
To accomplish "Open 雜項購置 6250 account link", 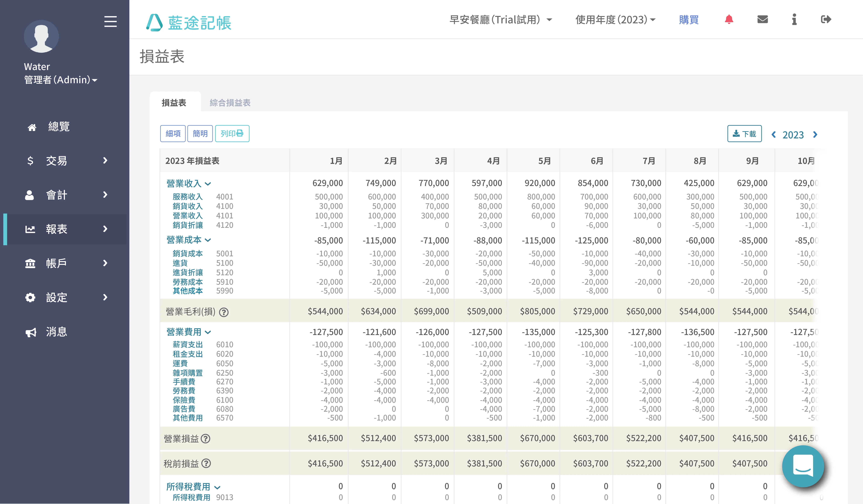I will point(188,373).
